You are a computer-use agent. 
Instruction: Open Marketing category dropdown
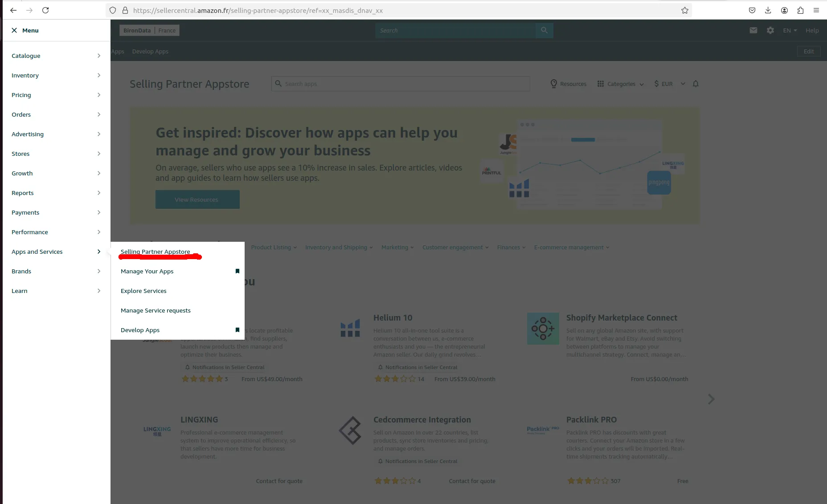pos(397,247)
